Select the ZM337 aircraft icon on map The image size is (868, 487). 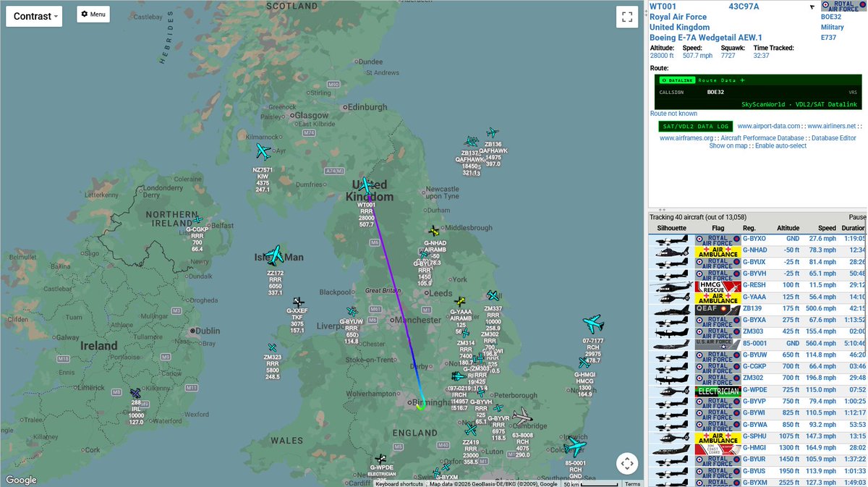point(493,295)
